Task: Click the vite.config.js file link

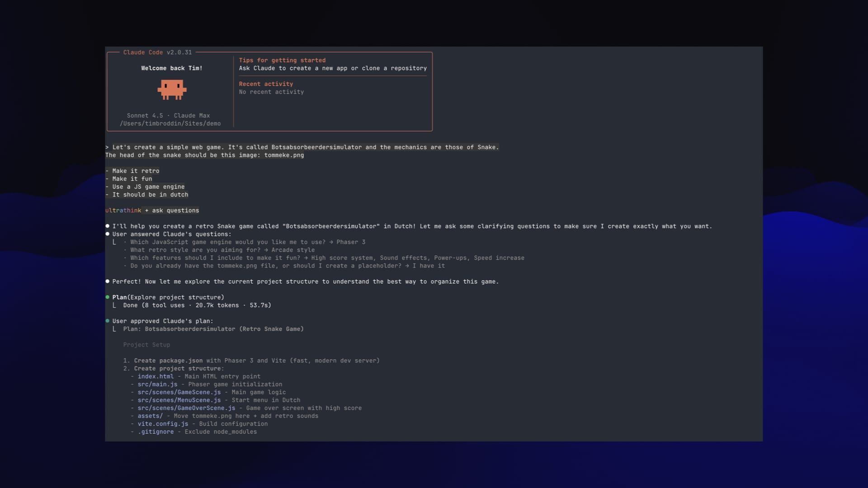Action: [163, 424]
